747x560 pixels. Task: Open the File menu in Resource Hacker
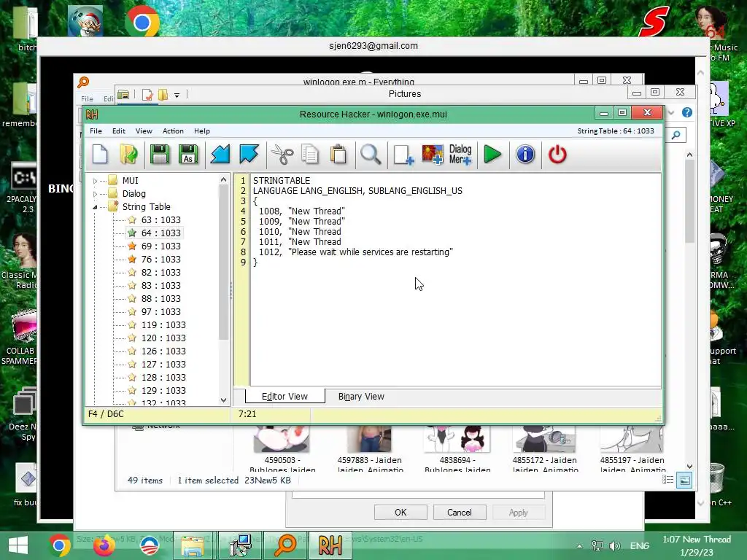(x=96, y=131)
